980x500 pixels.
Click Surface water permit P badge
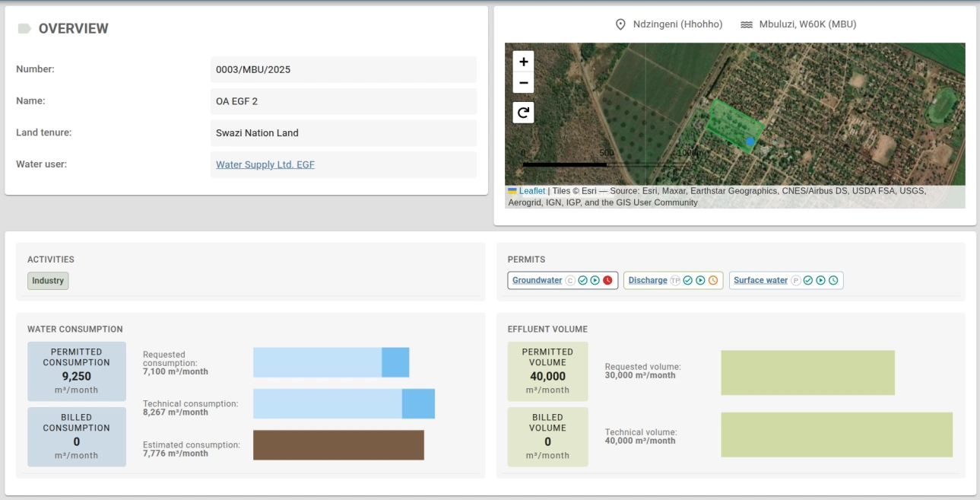pos(796,281)
